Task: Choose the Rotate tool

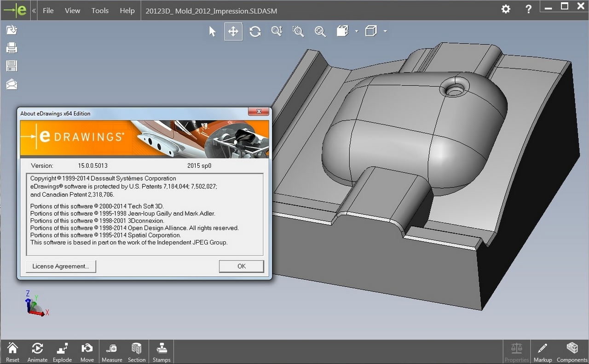Action: 255,31
